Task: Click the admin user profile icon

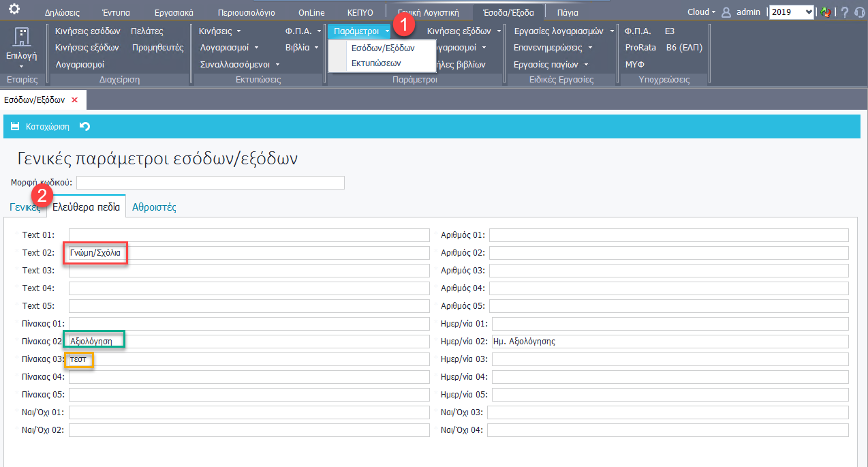Action: [x=726, y=12]
